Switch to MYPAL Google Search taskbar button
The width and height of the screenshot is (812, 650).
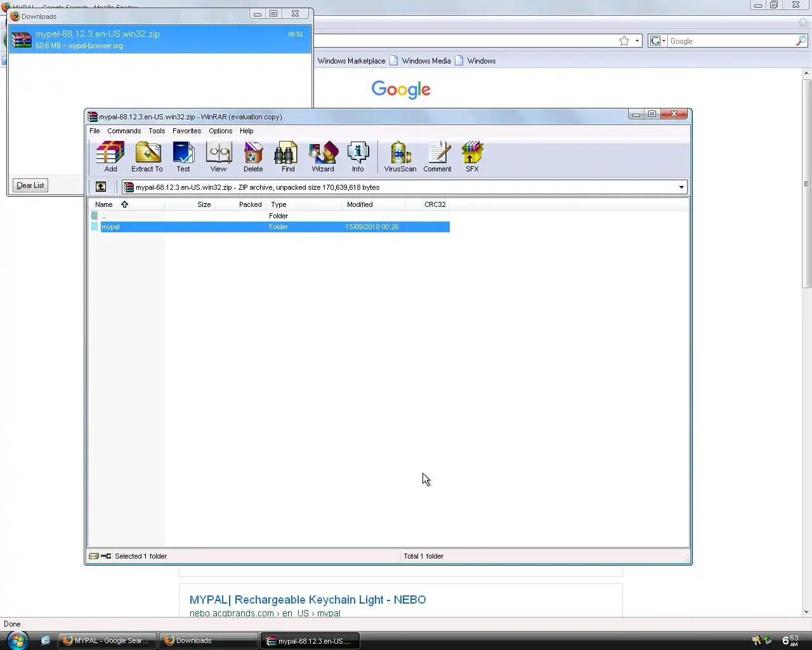pos(107,640)
